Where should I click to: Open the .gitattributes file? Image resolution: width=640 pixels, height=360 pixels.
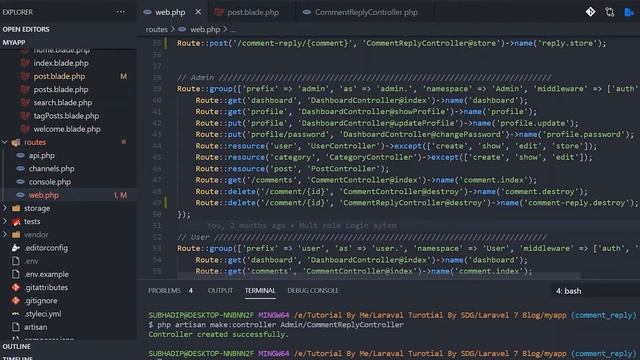[46, 287]
